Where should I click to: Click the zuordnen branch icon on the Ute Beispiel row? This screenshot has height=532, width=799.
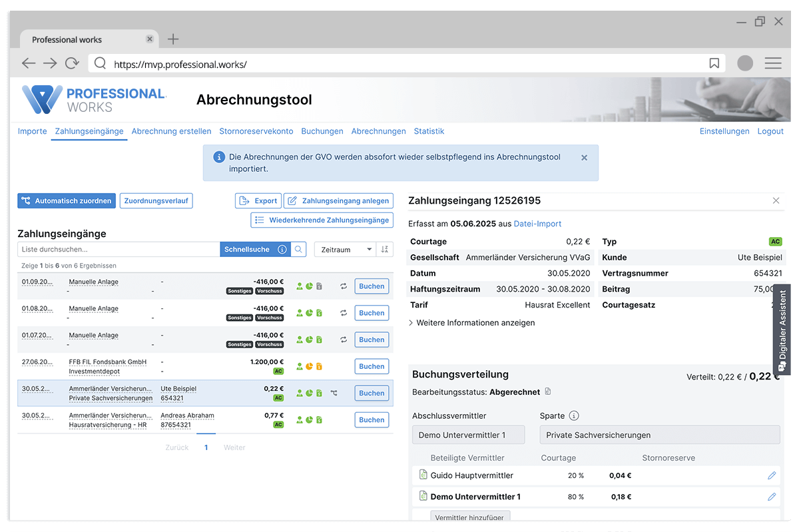pyautogui.click(x=334, y=392)
